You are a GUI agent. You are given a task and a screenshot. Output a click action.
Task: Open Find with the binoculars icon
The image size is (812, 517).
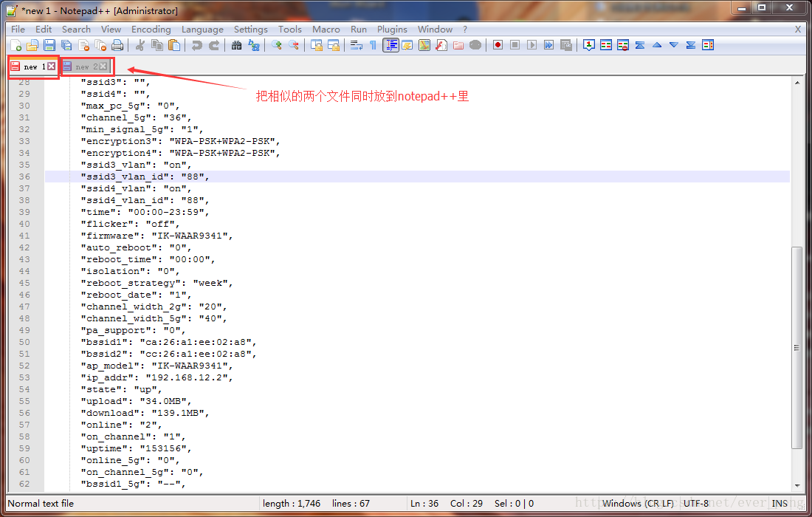coord(237,45)
